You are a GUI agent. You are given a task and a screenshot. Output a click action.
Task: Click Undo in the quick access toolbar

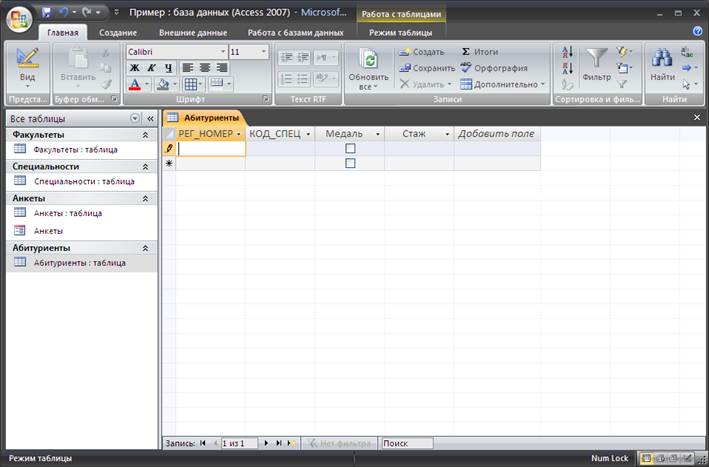click(63, 12)
